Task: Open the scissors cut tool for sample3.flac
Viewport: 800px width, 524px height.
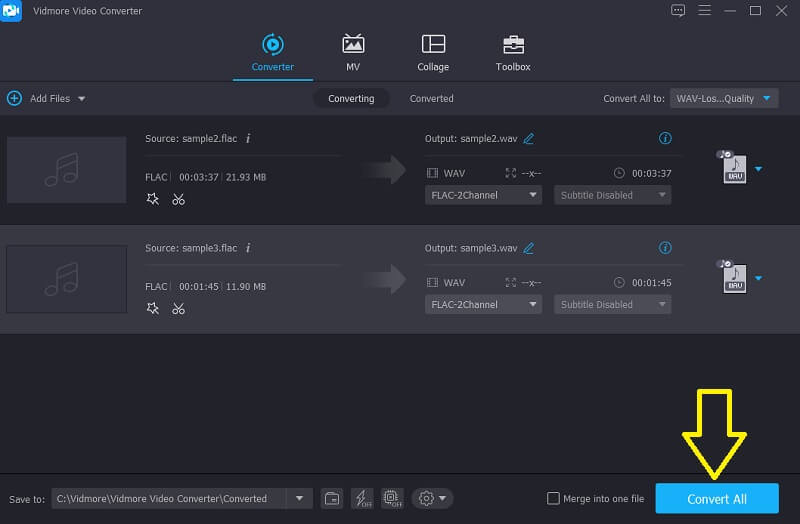Action: pyautogui.click(x=178, y=308)
